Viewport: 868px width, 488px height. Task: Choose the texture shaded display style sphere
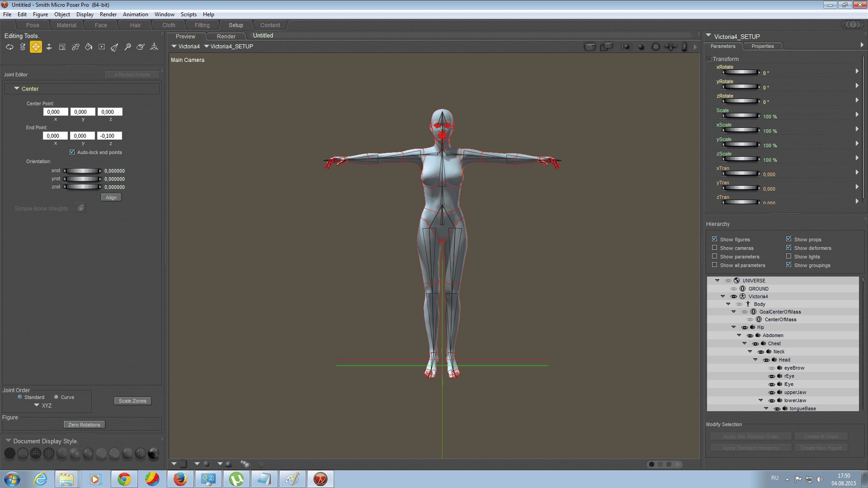pyautogui.click(x=154, y=453)
